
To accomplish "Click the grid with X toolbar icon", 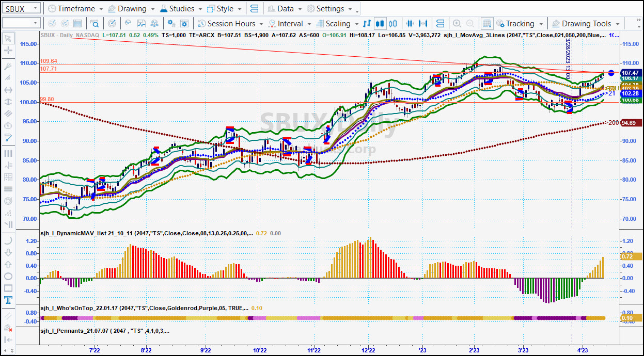I will [x=486, y=23].
